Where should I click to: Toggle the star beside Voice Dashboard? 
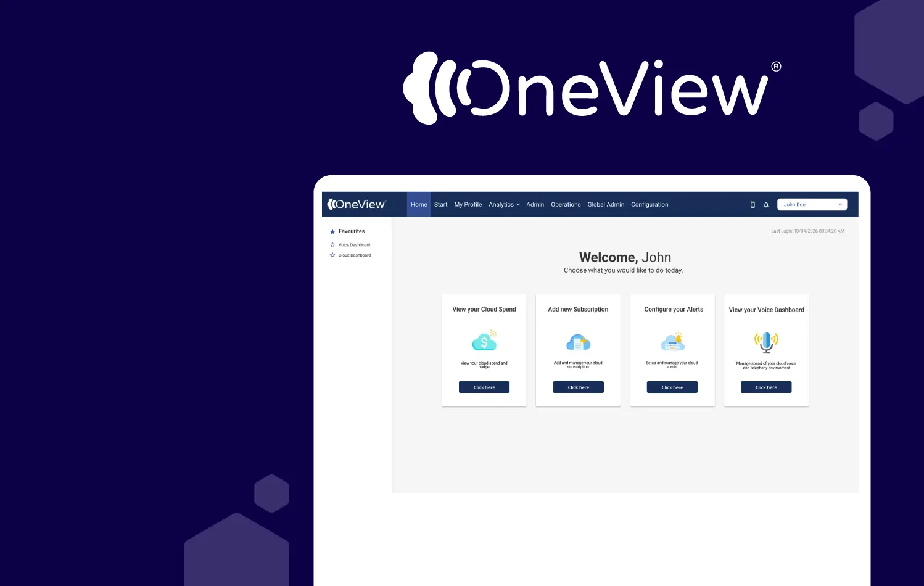point(332,245)
